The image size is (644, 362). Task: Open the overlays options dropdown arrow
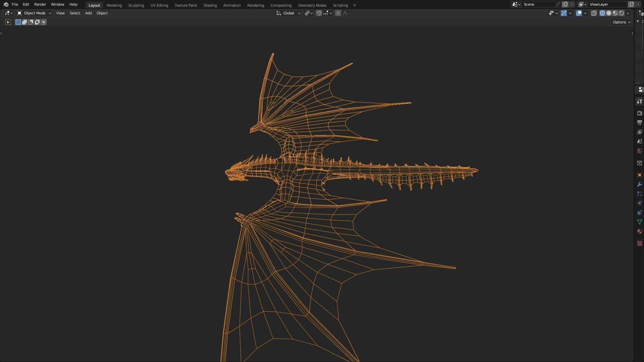coord(585,13)
